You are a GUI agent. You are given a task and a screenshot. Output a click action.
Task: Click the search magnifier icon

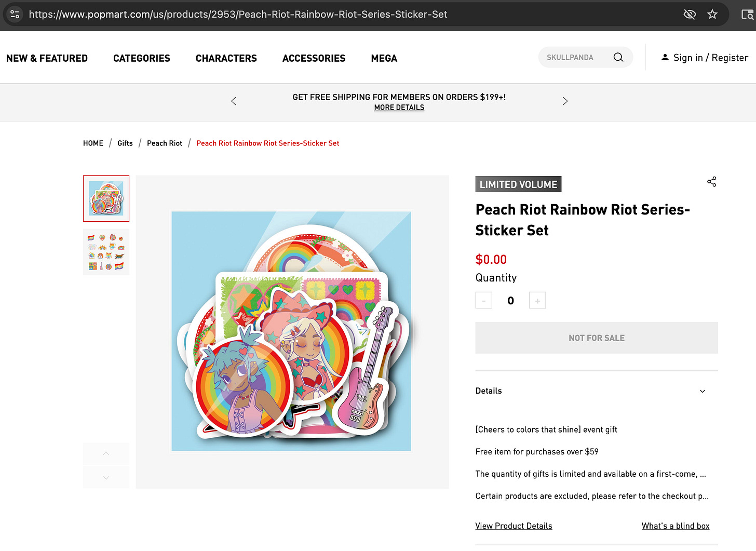(x=618, y=57)
